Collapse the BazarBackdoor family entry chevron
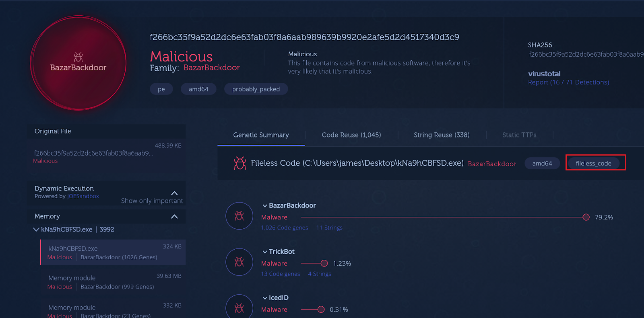Screen dimensions: 644x318 [265, 206]
